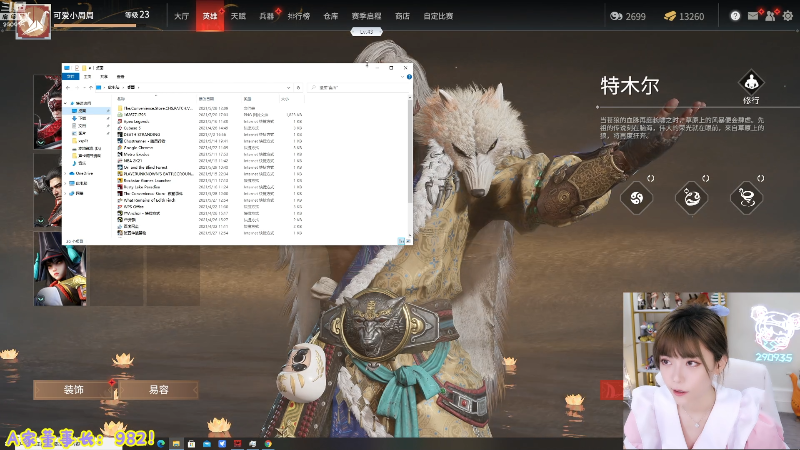Click the silver coin currency 2699
The height and width of the screenshot is (450, 800).
click(628, 16)
